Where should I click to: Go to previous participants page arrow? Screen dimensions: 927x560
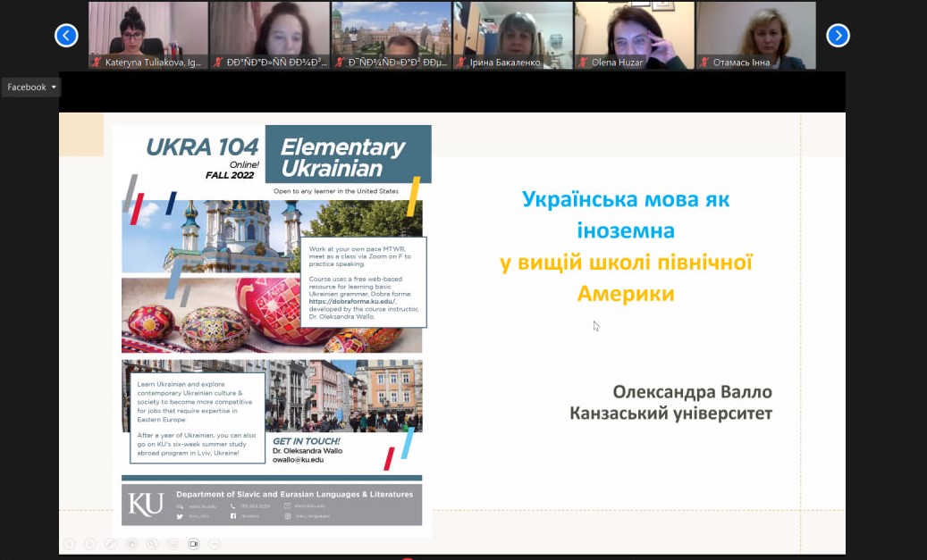click(x=66, y=35)
